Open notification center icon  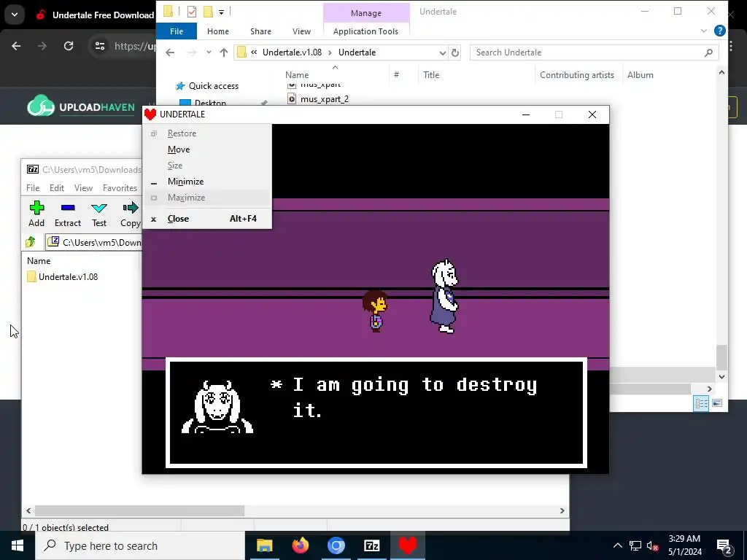(724, 545)
